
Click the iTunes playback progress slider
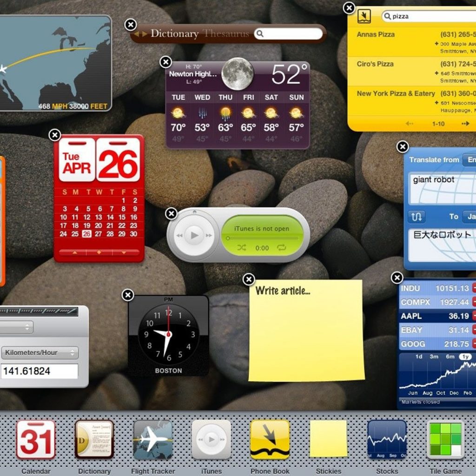pos(263,238)
